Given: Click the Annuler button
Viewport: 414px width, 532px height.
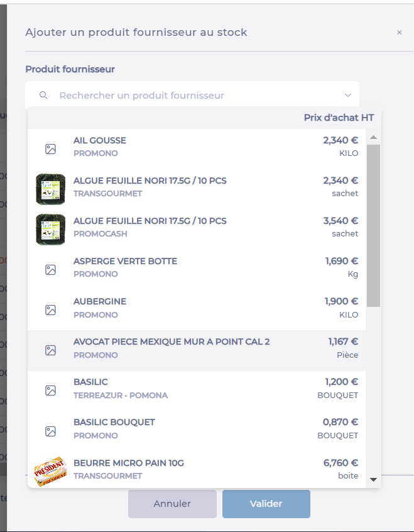Looking at the screenshot, I should pos(172,504).
